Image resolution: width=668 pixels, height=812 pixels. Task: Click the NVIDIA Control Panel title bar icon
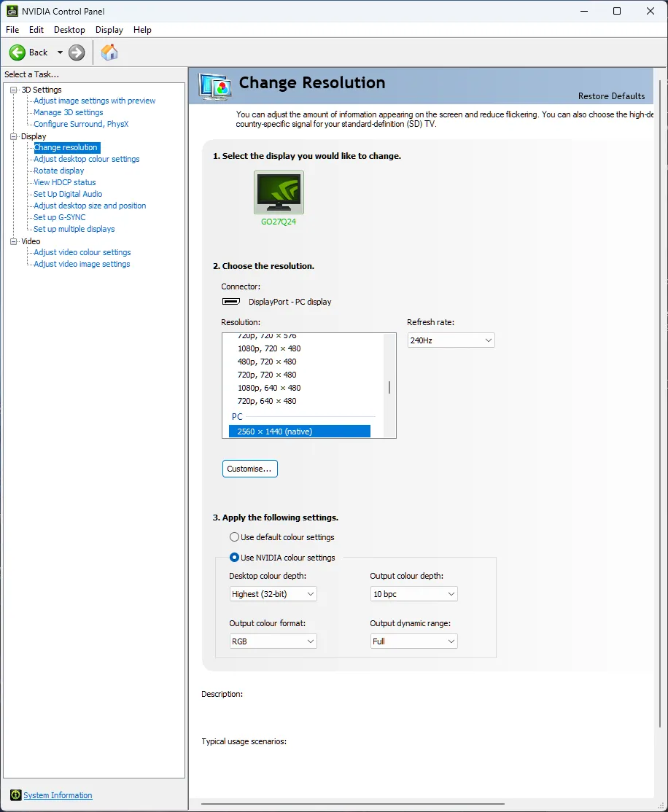pyautogui.click(x=12, y=11)
